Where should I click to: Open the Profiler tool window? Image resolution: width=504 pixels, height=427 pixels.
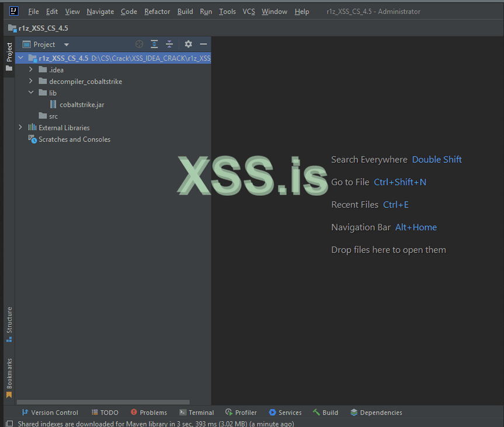[x=241, y=412]
